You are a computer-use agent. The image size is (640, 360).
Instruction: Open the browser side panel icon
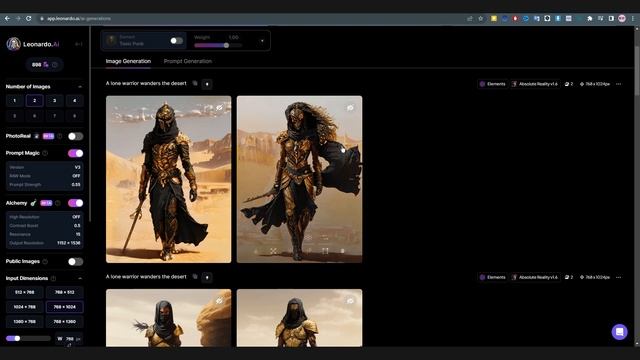[x=611, y=18]
